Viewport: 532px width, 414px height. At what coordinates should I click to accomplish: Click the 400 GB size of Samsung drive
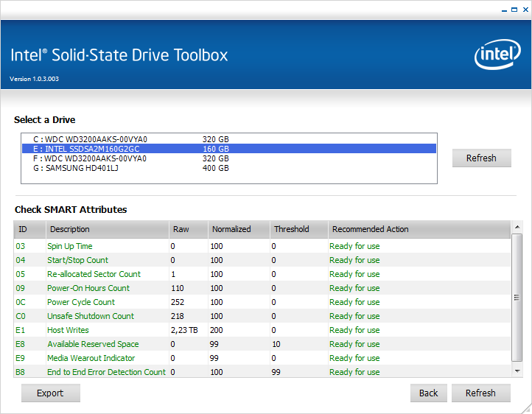coord(216,168)
